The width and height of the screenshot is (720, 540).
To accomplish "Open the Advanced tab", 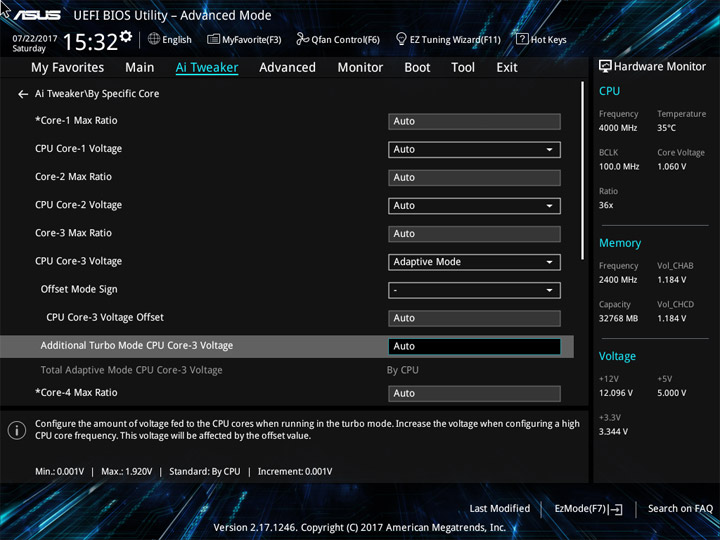I will pyautogui.click(x=287, y=68).
